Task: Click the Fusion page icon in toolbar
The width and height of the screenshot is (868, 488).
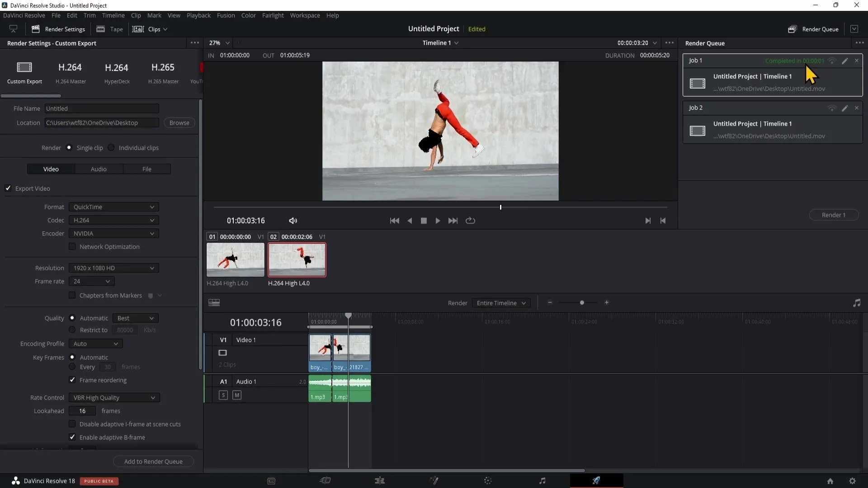Action: 434,480
